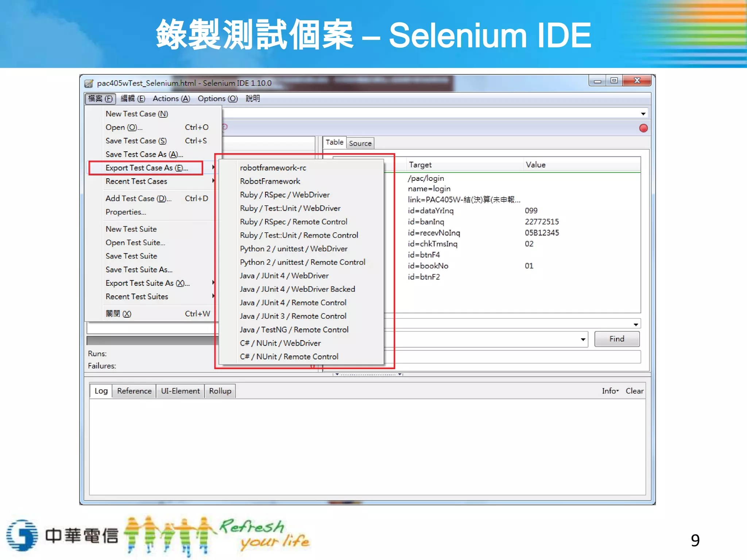The height and width of the screenshot is (560, 747).
Task: Open the Reference tab
Action: pyautogui.click(x=134, y=391)
